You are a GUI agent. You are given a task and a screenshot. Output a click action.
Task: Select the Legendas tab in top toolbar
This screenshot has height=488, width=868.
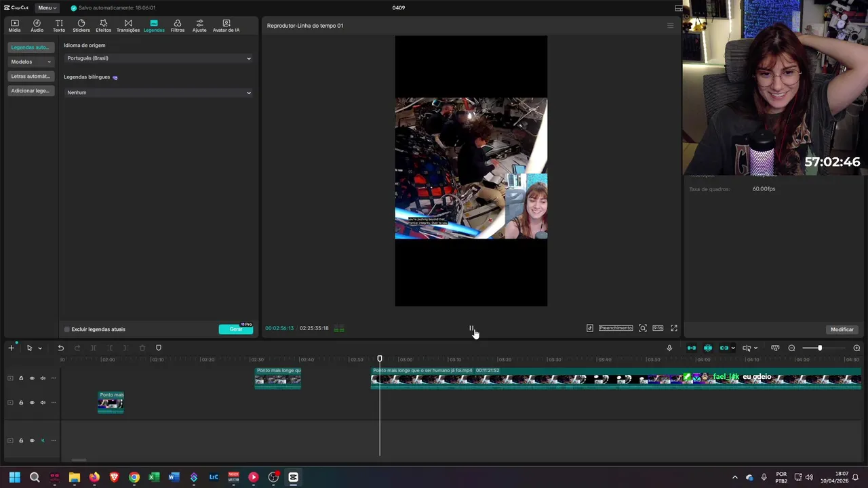pyautogui.click(x=154, y=26)
